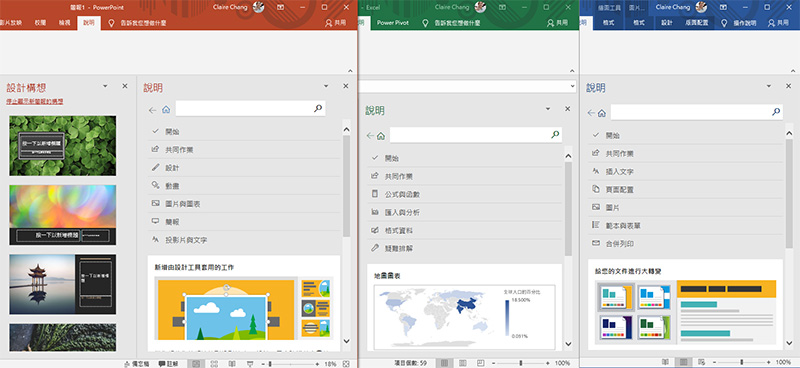Click Excel help search magnifier

click(555, 135)
